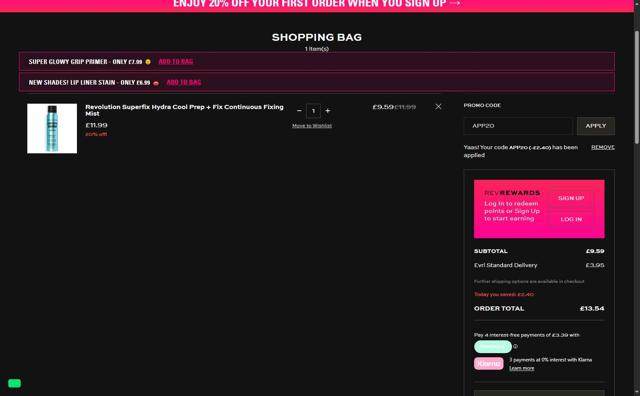The image size is (640, 396).
Task: Log in to RevRewards
Action: 571,219
